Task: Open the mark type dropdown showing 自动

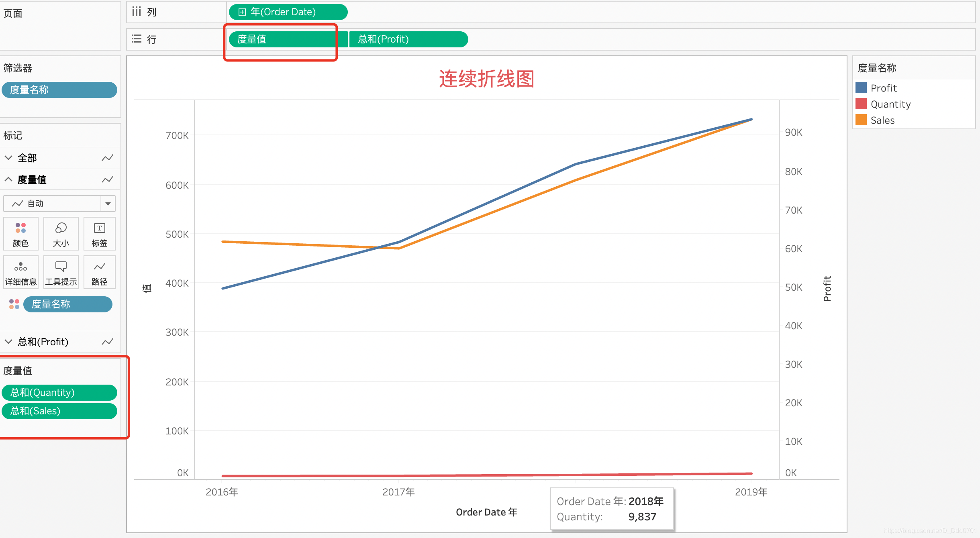Action: point(108,204)
